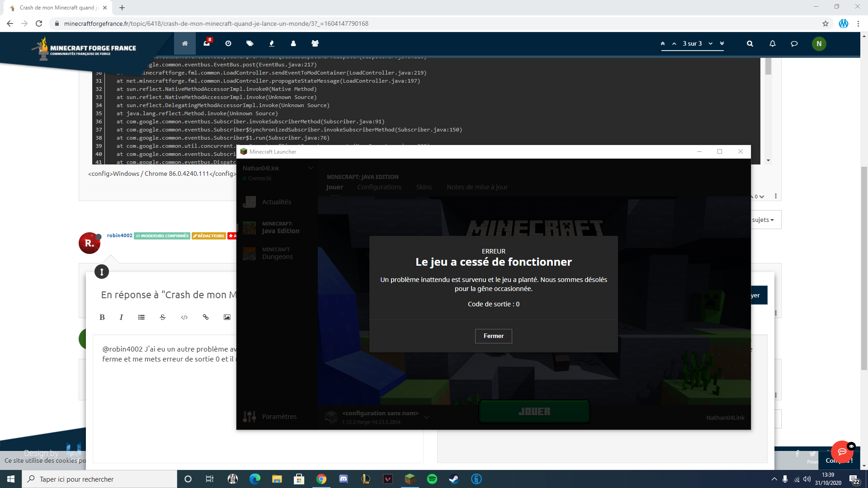Image resolution: width=868 pixels, height=488 pixels.
Task: Open the notifications bell icon
Action: click(x=772, y=43)
